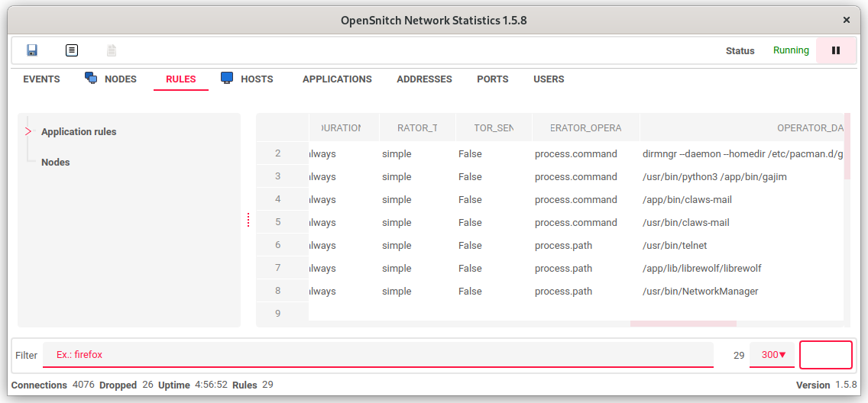868x403 pixels.
Task: Switch to the NODES tab
Action: [x=121, y=79]
